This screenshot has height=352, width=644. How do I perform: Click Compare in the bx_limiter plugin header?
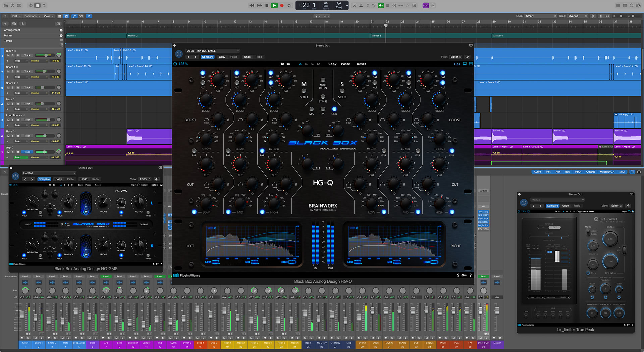[552, 206]
